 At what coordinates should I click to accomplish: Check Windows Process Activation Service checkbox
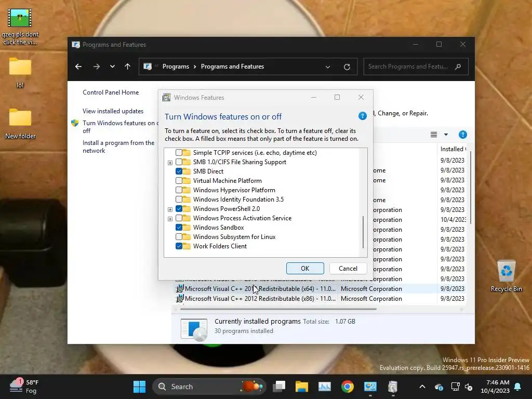pyautogui.click(x=179, y=218)
